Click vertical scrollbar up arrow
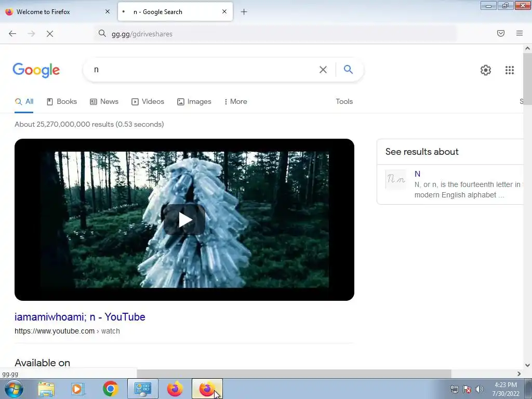Image resolution: width=532 pixels, height=399 pixels. pos(527,48)
